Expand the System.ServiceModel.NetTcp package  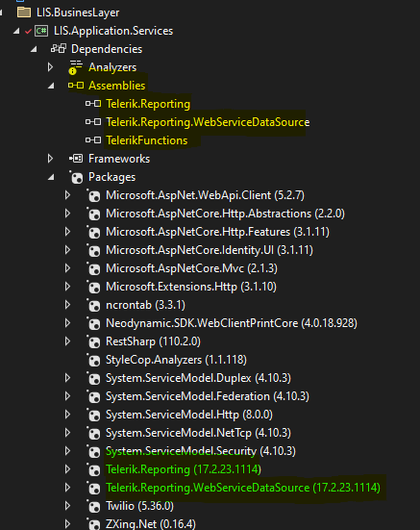pos(67,433)
